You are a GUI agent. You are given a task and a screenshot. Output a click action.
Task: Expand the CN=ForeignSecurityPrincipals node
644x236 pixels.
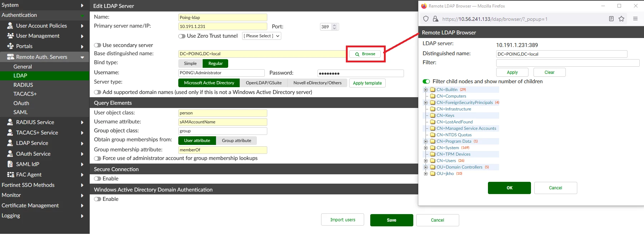pos(426,103)
